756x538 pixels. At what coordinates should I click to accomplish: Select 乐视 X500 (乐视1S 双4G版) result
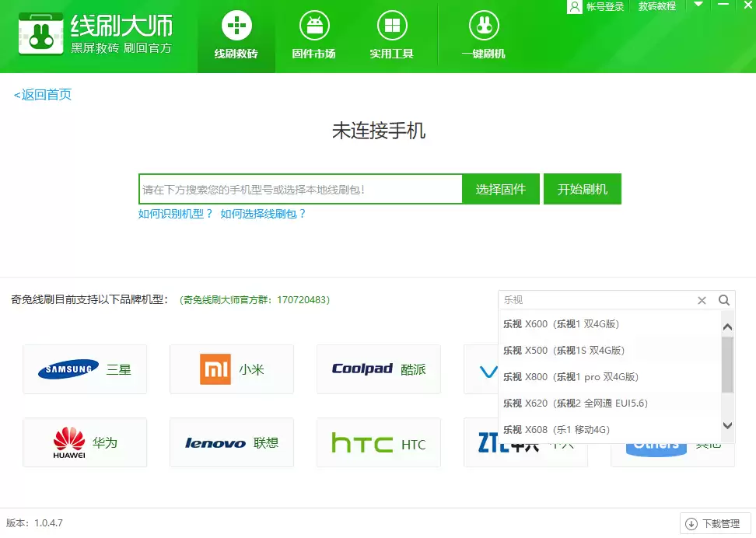point(610,351)
